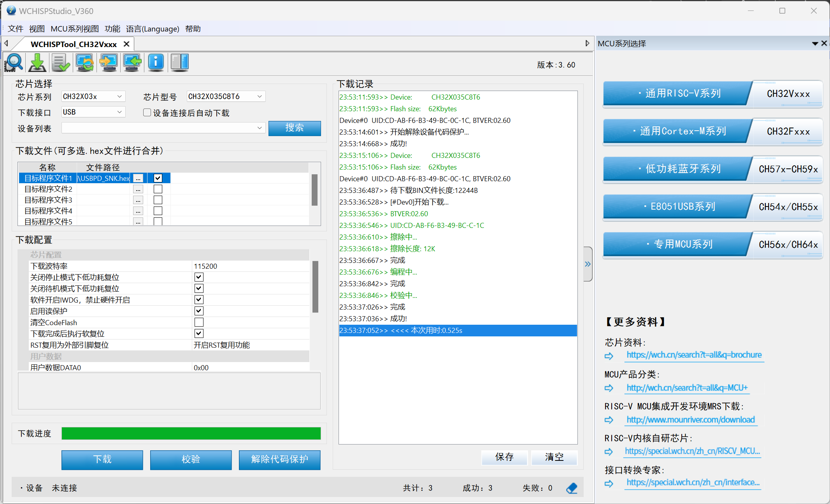Click the 用户数据DATA0 0x00 value field

coord(251,367)
